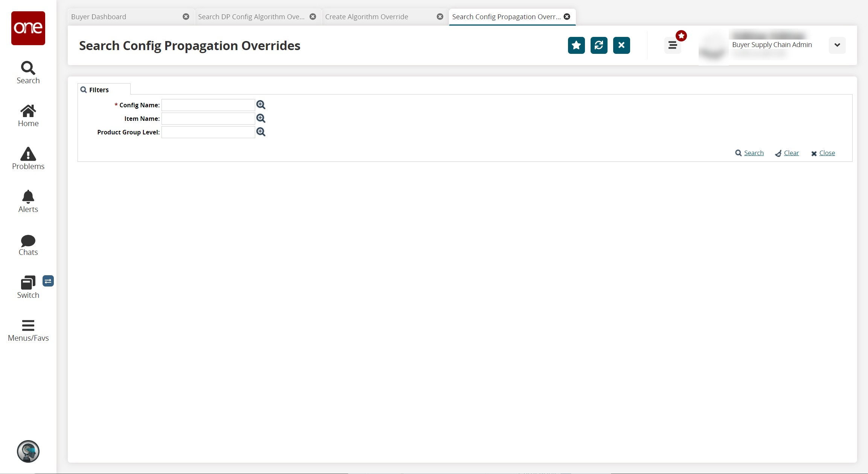
Task: Click the star/favorite icon in toolbar
Action: (576, 45)
